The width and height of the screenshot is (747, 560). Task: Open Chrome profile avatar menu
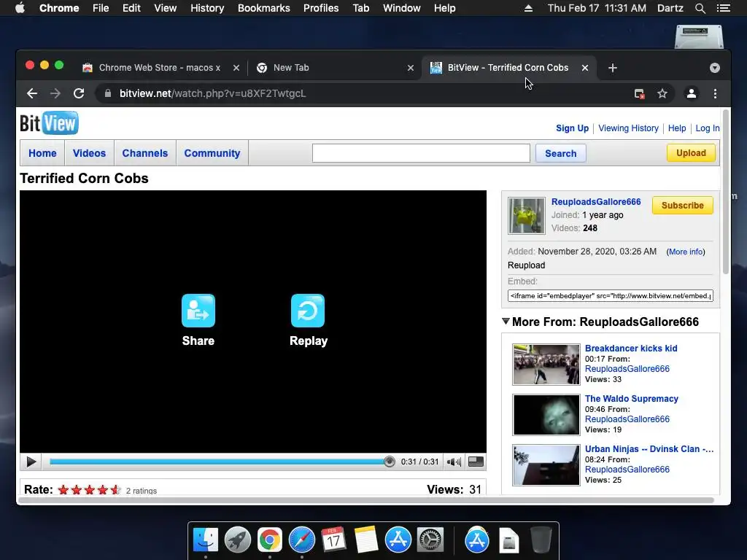coord(692,94)
